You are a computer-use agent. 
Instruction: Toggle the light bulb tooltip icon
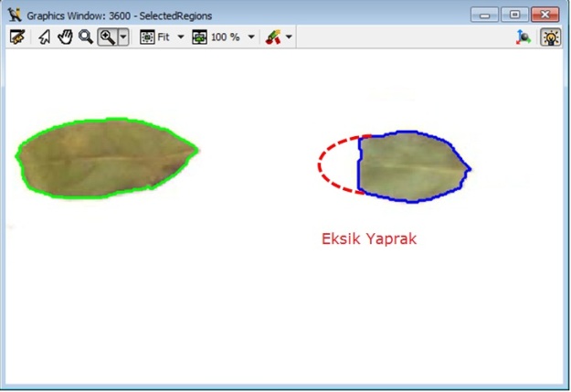click(x=551, y=37)
